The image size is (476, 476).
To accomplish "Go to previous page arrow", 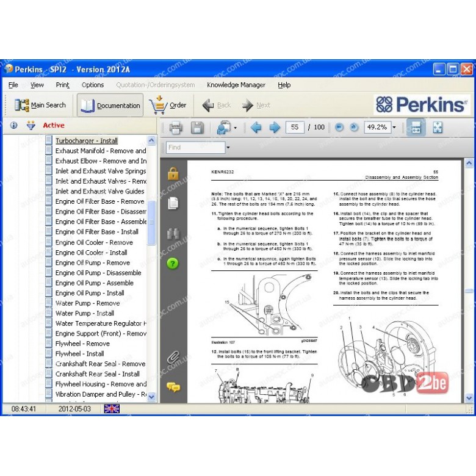I will pyautogui.click(x=256, y=127).
